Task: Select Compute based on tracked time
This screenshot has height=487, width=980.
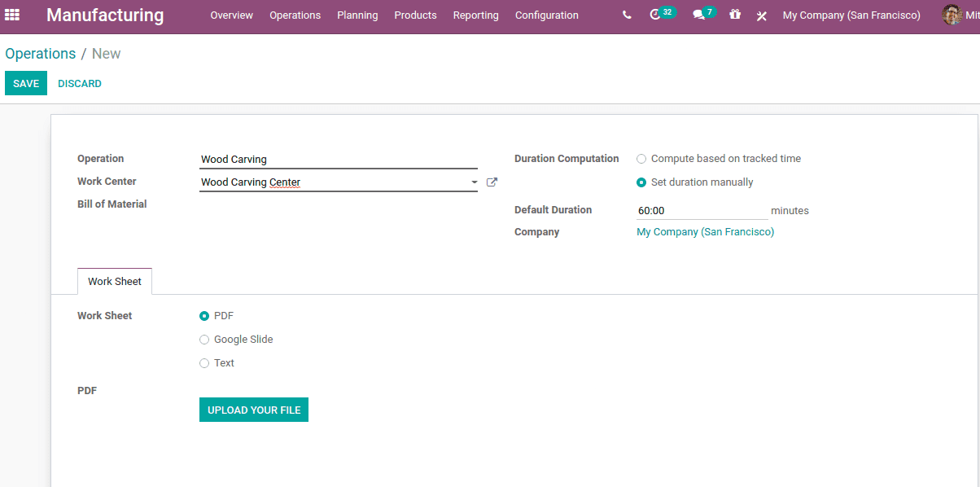Action: [x=641, y=159]
